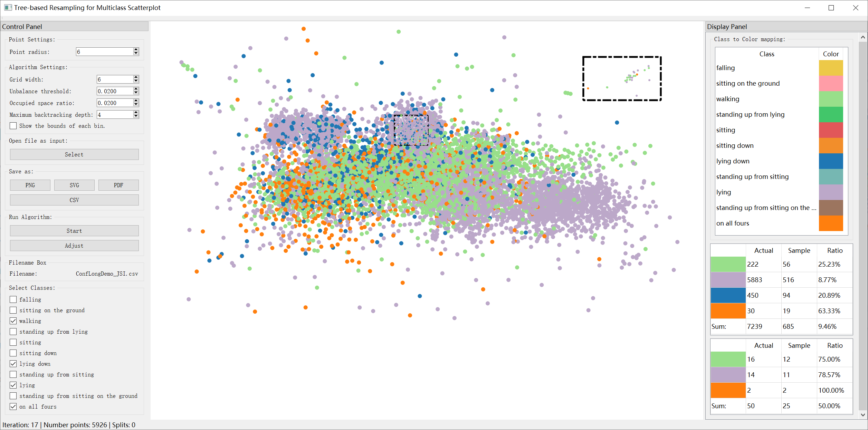The height and width of the screenshot is (430, 868).
Task: Decrease Occupied space ratio spinner
Action: (x=136, y=105)
